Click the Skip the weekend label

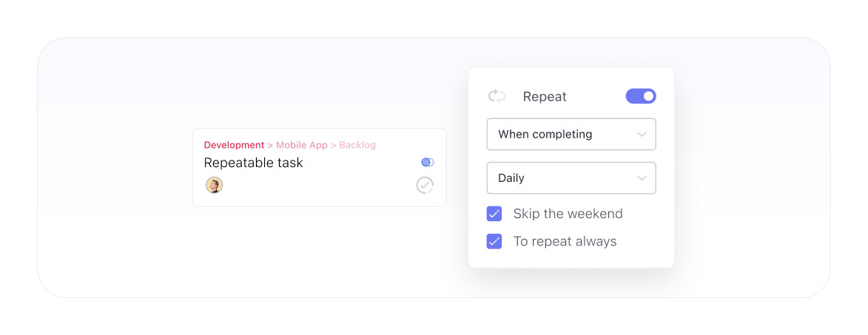pos(568,214)
